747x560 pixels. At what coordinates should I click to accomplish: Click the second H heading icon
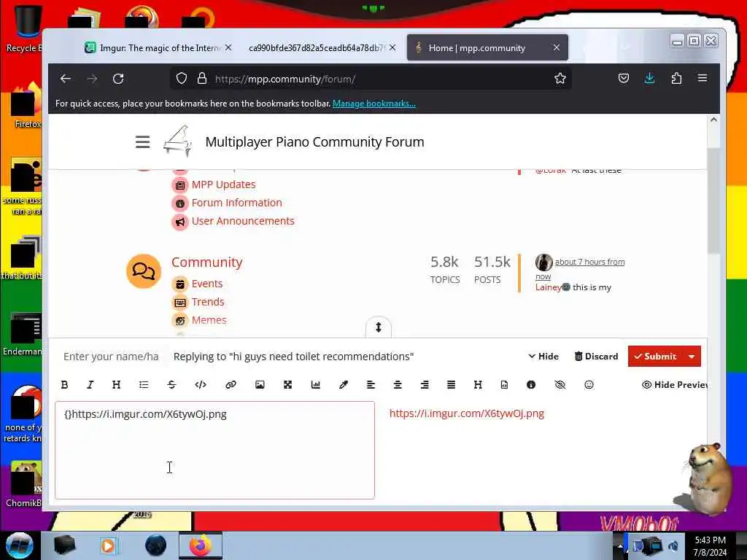click(x=478, y=385)
